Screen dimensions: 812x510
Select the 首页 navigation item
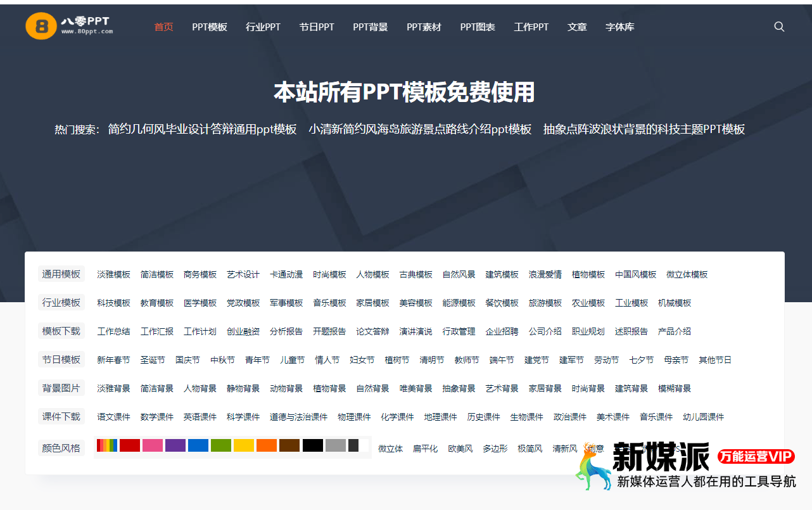(162, 27)
